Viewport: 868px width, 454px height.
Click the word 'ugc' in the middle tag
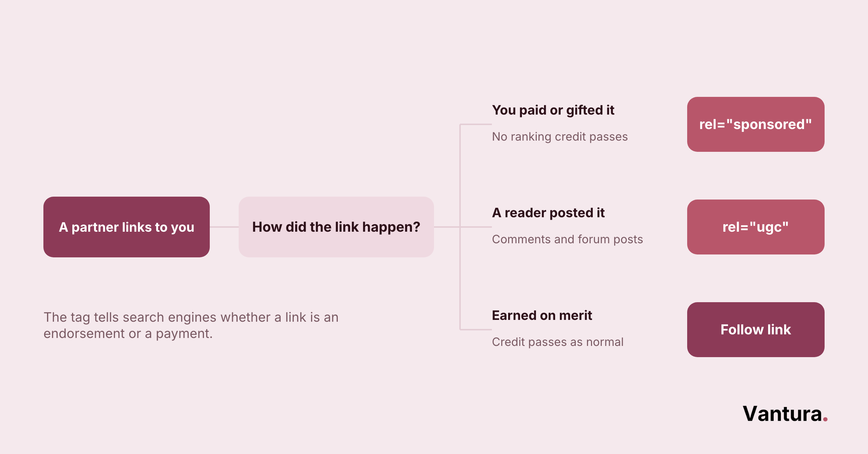coord(769,228)
